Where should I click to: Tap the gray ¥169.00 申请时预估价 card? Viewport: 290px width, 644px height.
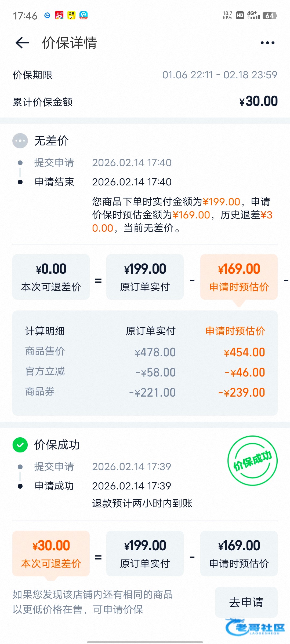pyautogui.click(x=239, y=553)
